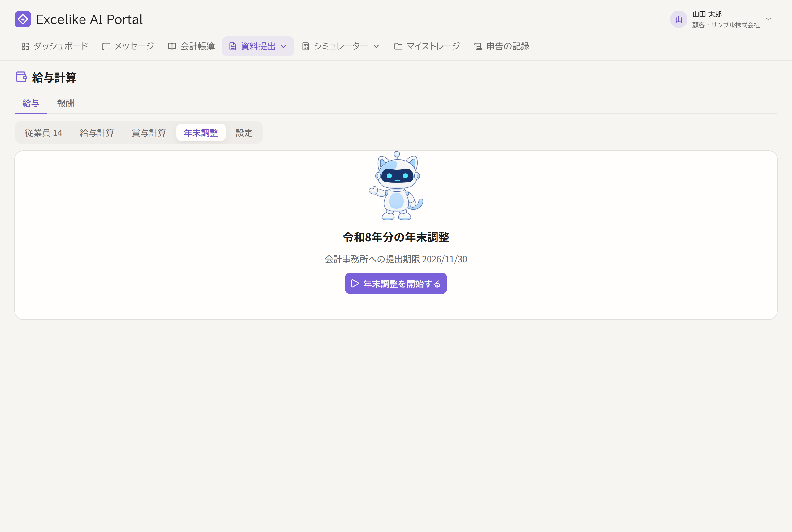Select the 給与 tab

coord(31,103)
